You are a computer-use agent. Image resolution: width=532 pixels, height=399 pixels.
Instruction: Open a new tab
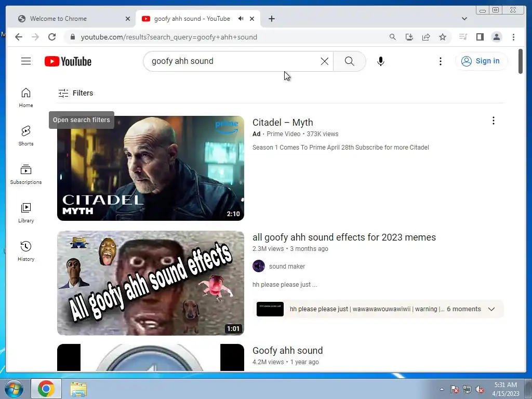click(x=271, y=19)
